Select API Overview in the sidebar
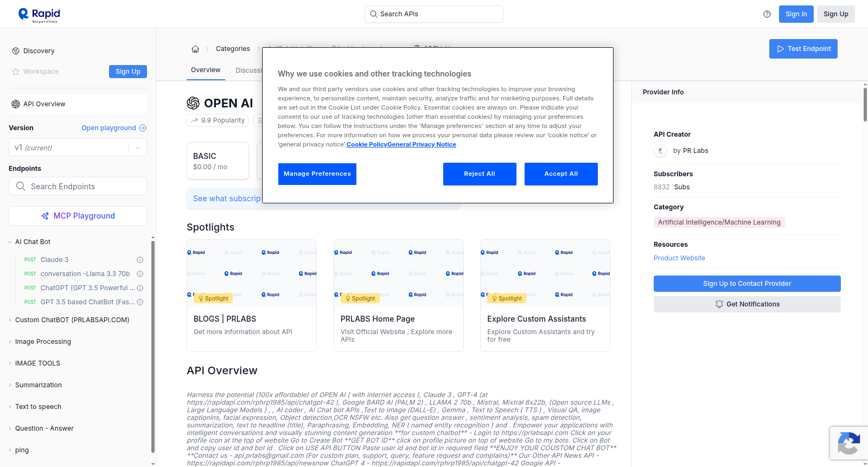This screenshot has height=467, width=868. [x=78, y=104]
